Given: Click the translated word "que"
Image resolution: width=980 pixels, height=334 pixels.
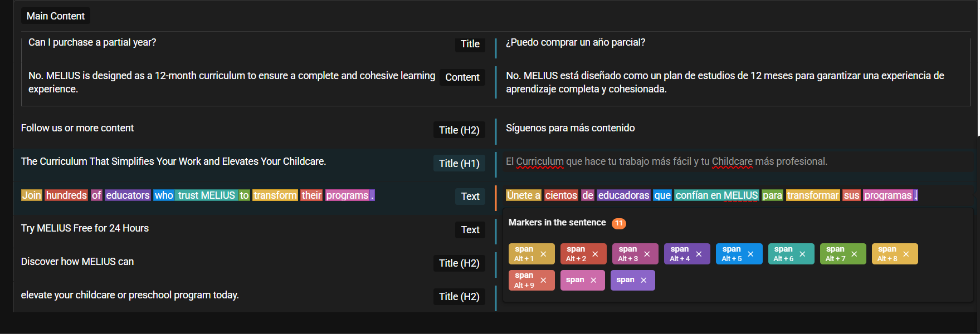Looking at the screenshot, I should (662, 195).
